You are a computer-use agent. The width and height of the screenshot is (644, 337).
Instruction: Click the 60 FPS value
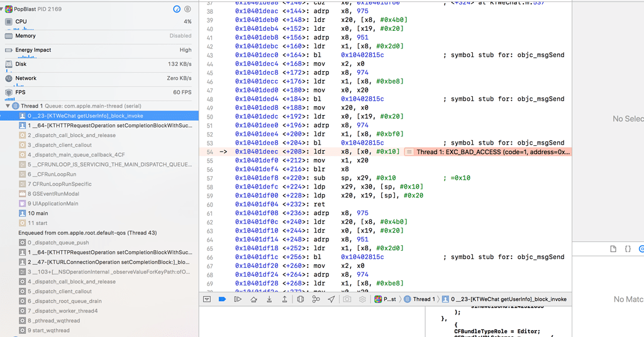point(182,92)
